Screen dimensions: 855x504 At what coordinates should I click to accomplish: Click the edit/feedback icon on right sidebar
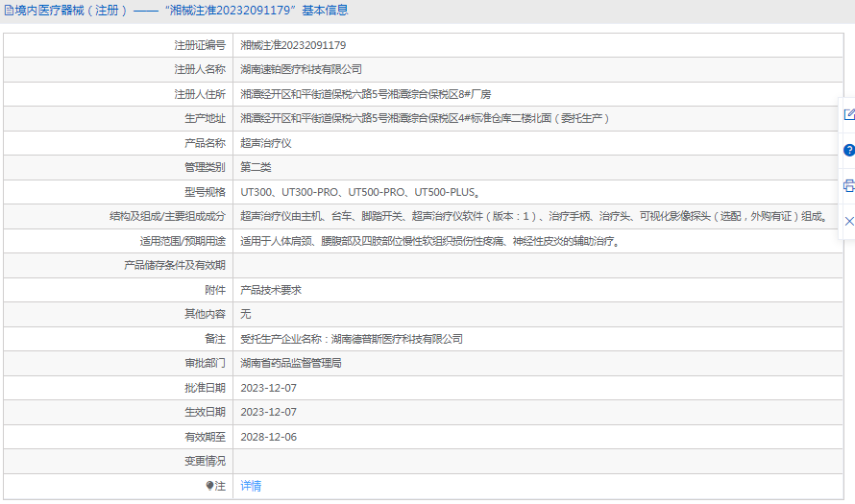pos(849,114)
